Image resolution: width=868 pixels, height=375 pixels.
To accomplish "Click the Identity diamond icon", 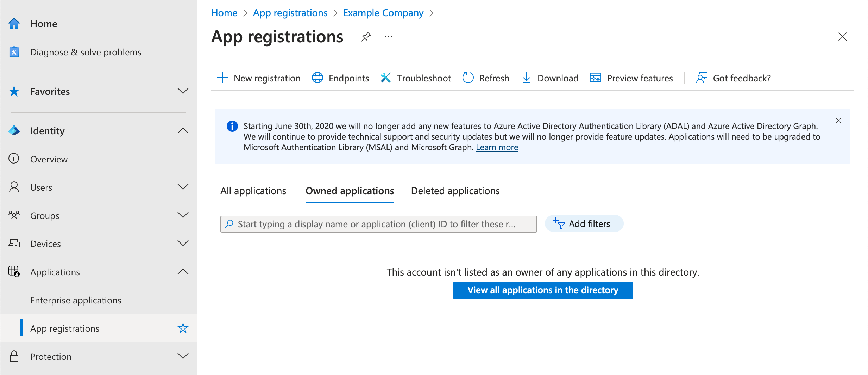I will (14, 131).
